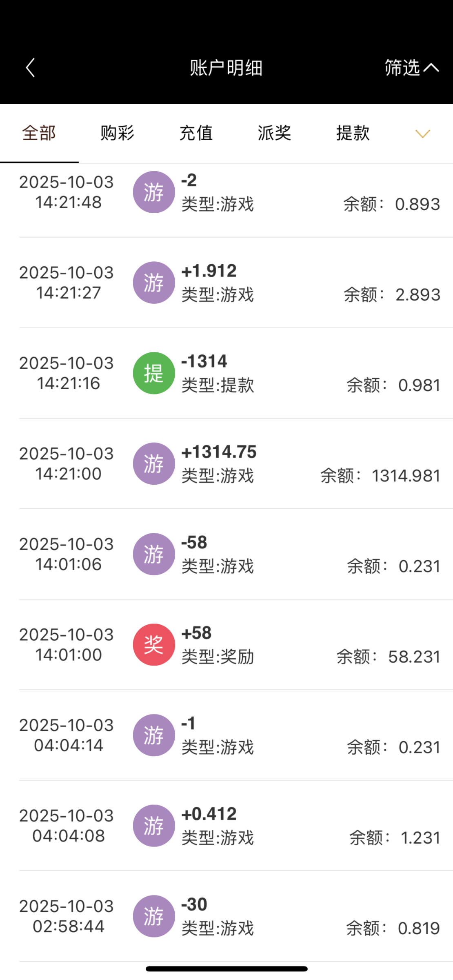
Task: Tap the 账户明细 page title
Action: pos(226,68)
